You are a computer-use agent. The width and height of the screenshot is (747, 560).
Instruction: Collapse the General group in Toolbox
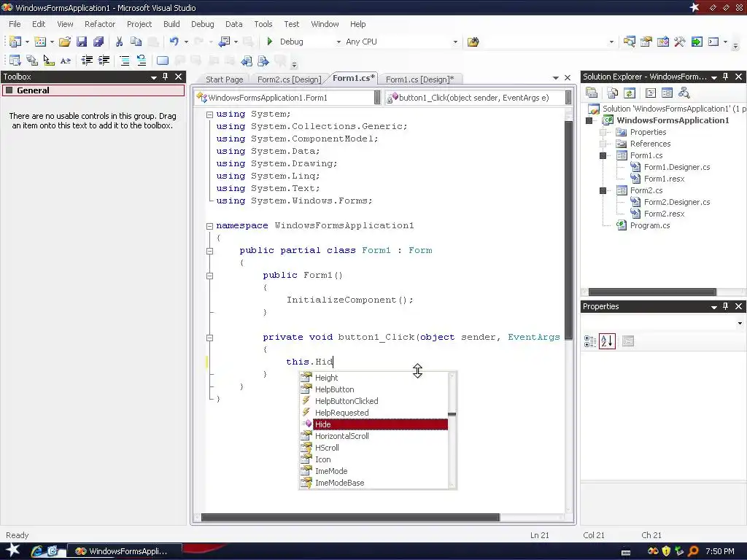(x=9, y=90)
